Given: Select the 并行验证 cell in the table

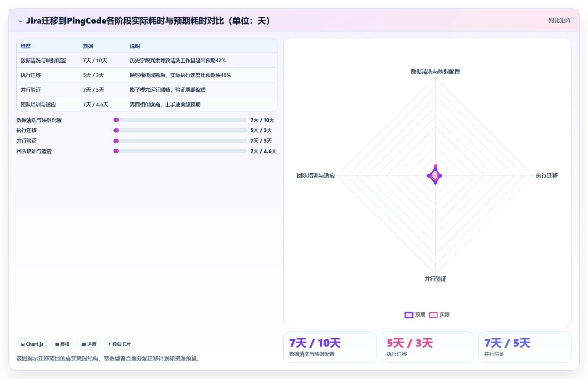Looking at the screenshot, I should pyautogui.click(x=31, y=90).
